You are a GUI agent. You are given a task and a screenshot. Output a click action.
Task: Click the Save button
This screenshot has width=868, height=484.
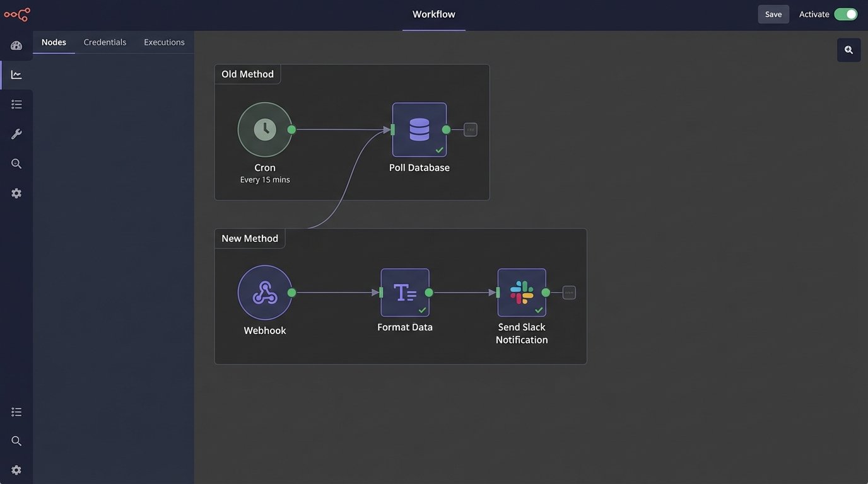773,14
